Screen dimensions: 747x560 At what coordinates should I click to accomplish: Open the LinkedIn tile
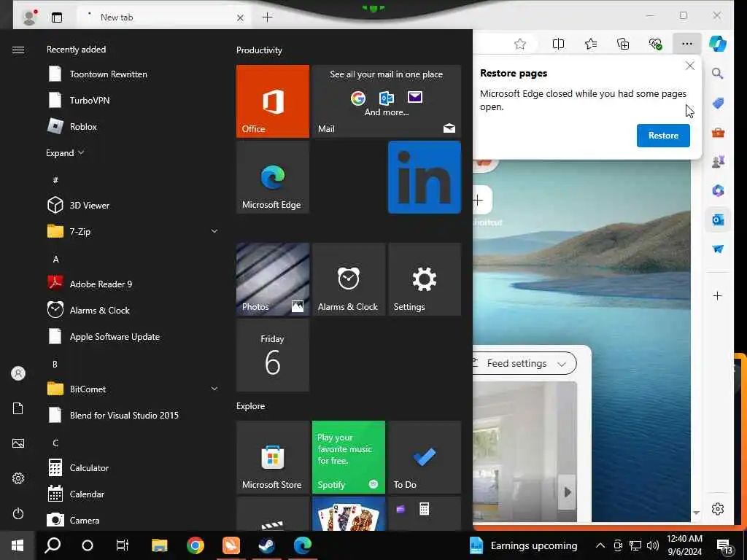425,177
